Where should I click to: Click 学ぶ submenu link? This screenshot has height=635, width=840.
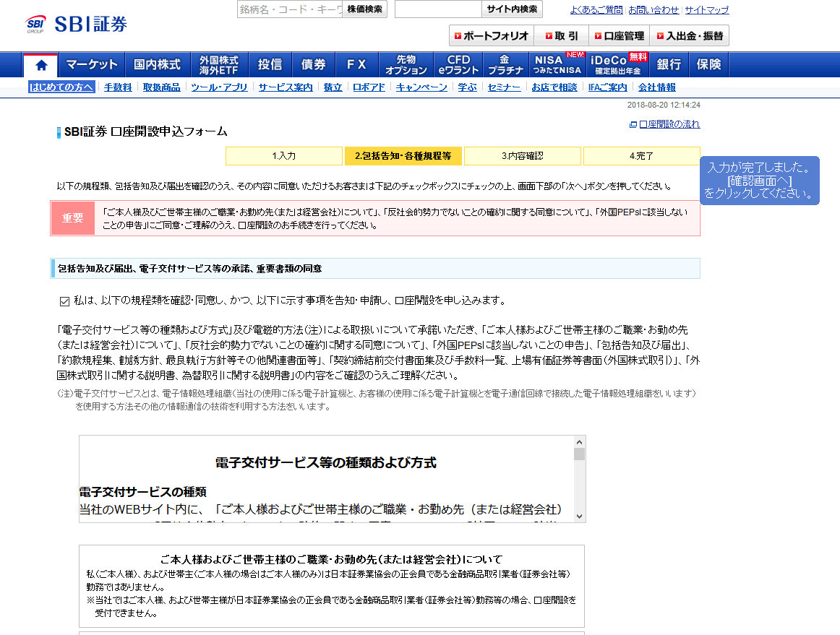tap(467, 87)
